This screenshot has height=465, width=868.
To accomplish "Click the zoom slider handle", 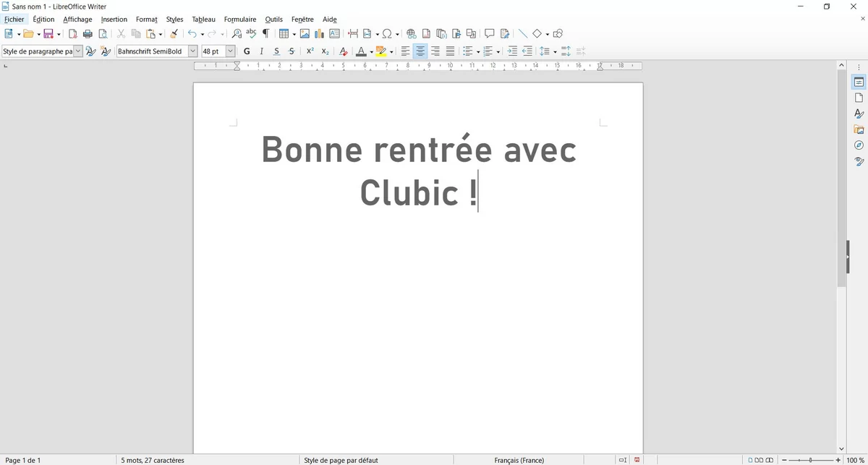I will click(x=811, y=460).
